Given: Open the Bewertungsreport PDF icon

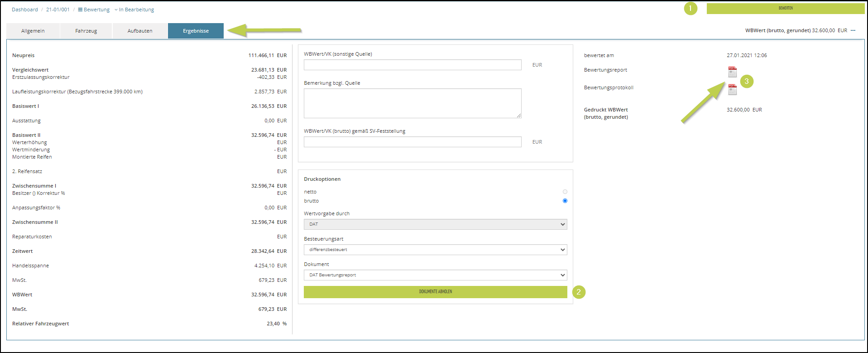Looking at the screenshot, I should [x=732, y=72].
